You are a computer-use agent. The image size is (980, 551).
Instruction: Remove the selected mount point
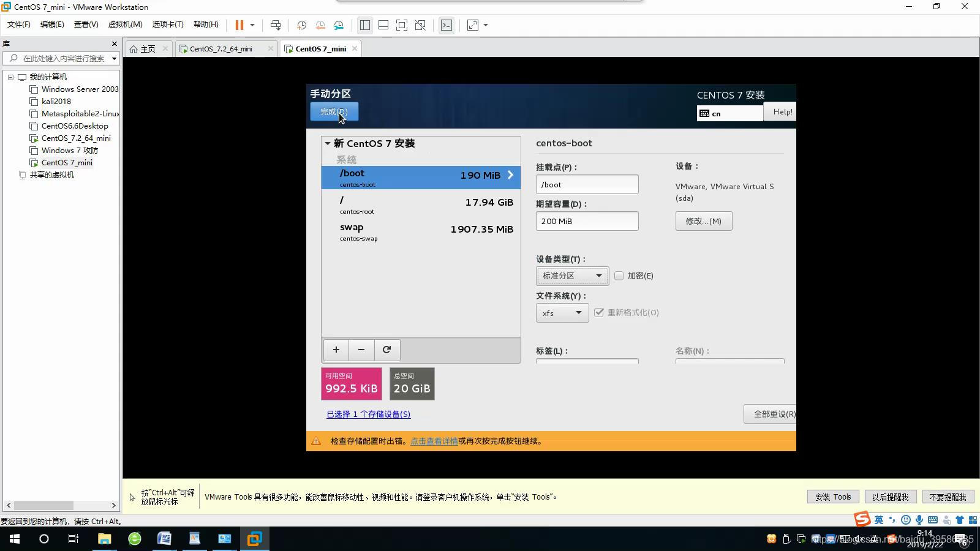coord(361,350)
